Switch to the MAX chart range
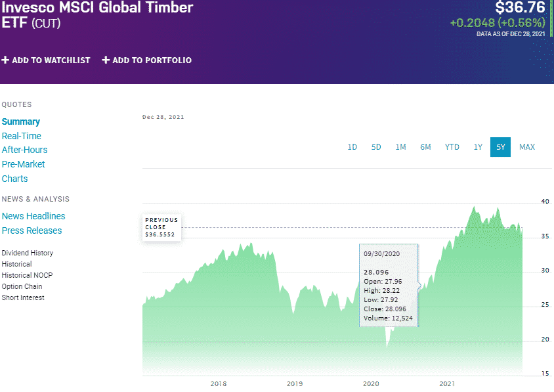Viewport: 554px width, 392px height. click(527, 147)
